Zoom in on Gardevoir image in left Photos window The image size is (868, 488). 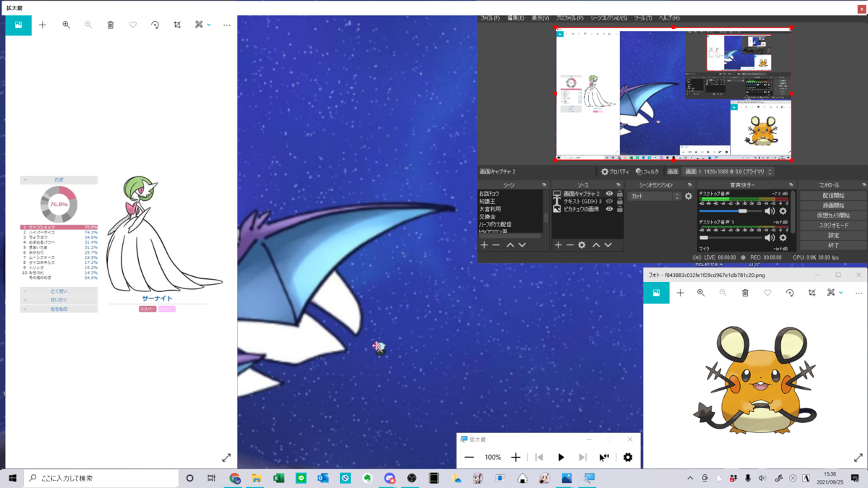click(66, 25)
